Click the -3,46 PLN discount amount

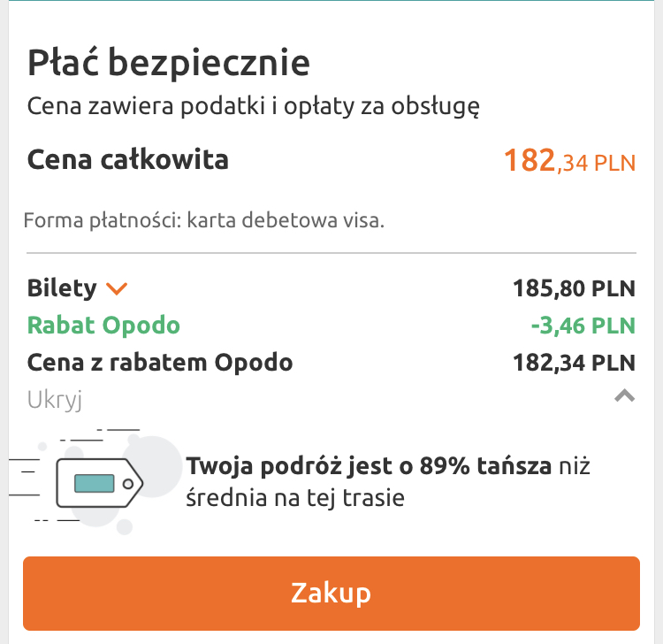click(x=583, y=326)
